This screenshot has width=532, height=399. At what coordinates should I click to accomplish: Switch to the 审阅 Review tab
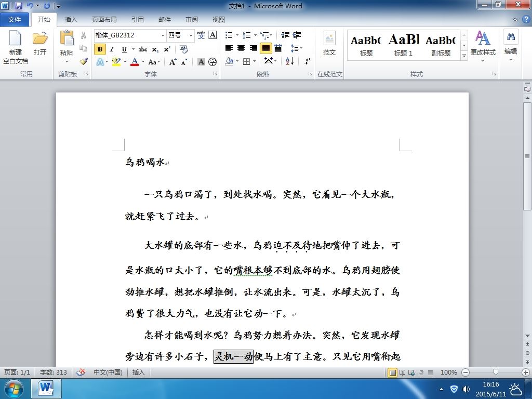click(x=192, y=20)
